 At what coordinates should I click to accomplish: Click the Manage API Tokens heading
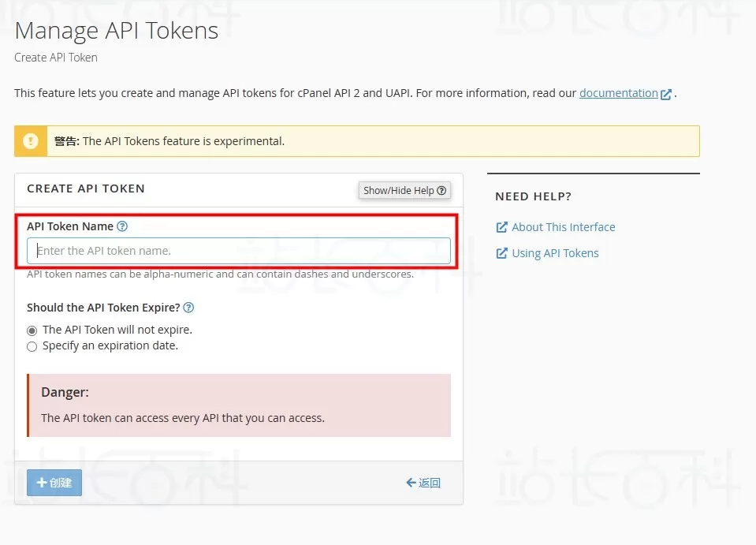point(117,31)
